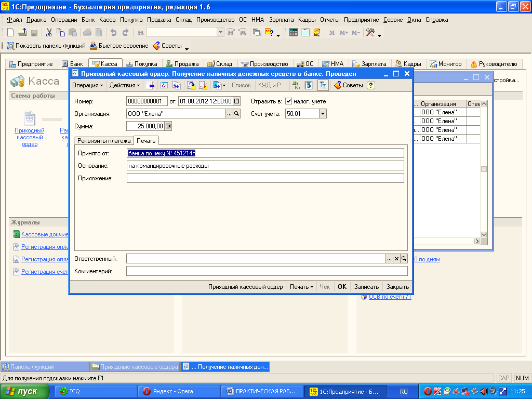Viewport: 532px width, 399px height.
Task: Open ellipsis selector for Организация field
Action: 229,114
